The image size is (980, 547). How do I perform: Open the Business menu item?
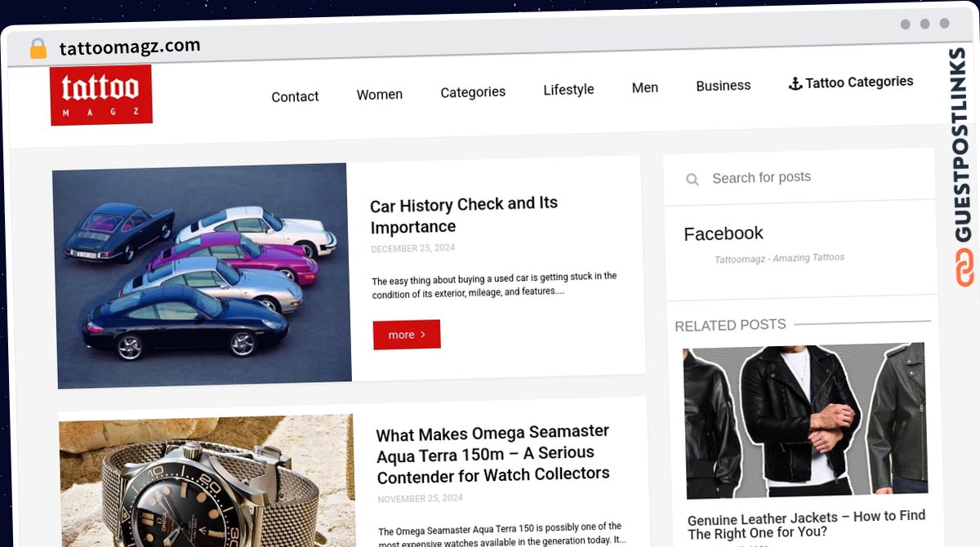(724, 86)
